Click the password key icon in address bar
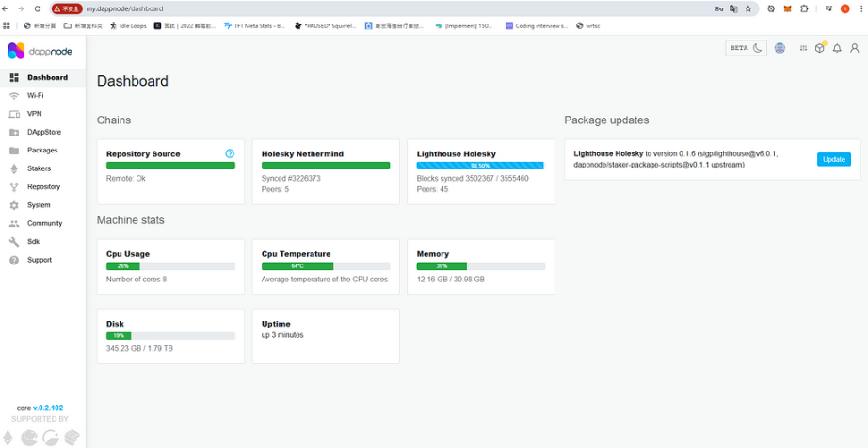The height and width of the screenshot is (448, 868). 718,8
